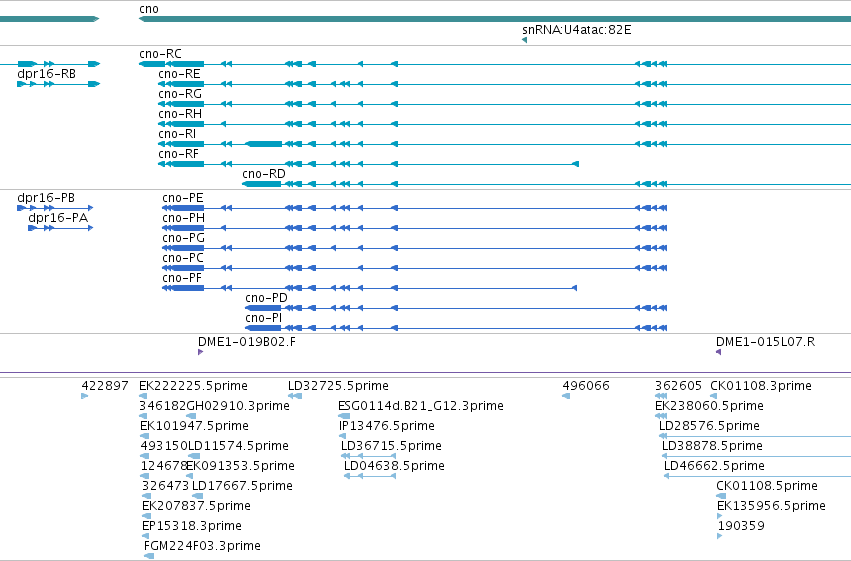851x561 pixels.
Task: Click the 493150 feature label
Action: click(x=164, y=446)
